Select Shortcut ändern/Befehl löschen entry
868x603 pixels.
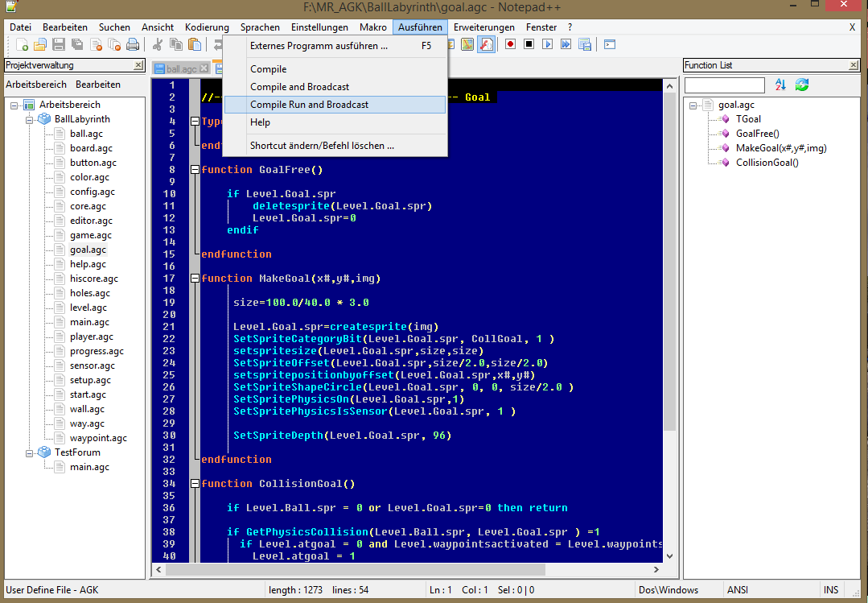click(x=335, y=146)
